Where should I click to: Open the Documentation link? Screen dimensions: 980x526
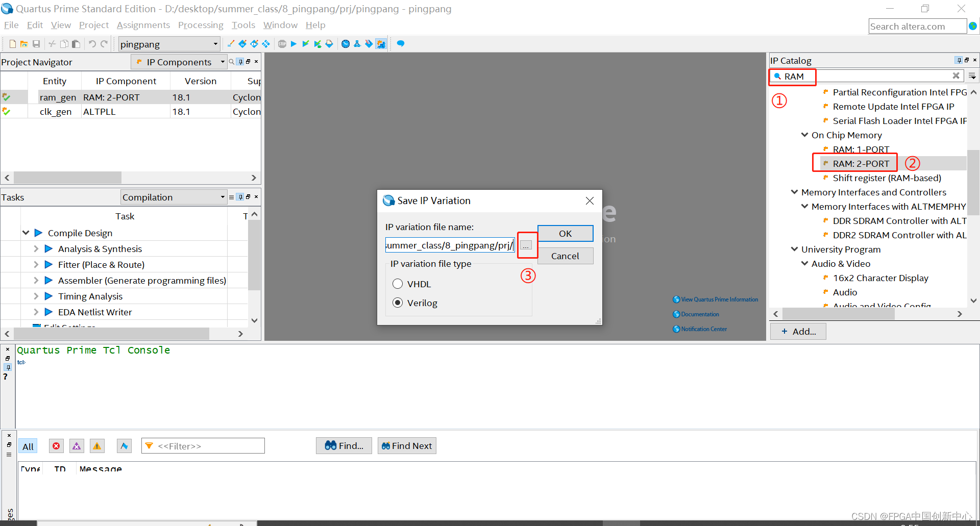coord(700,314)
